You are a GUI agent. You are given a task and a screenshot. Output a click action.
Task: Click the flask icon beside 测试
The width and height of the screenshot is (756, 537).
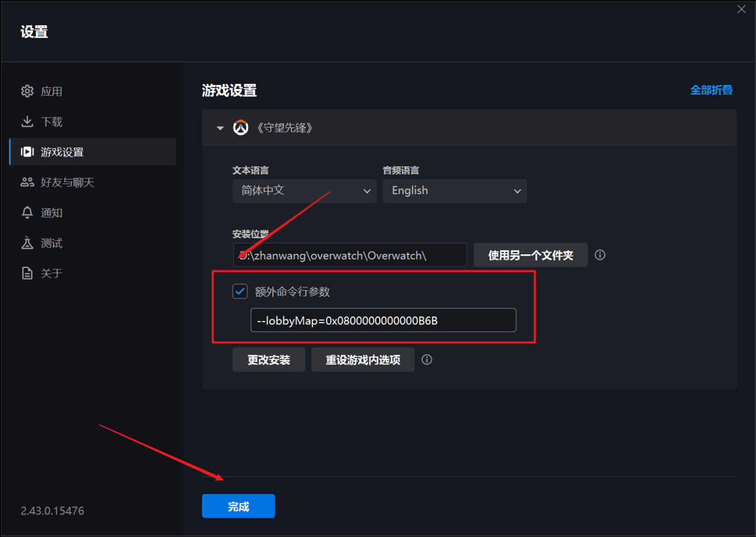(27, 243)
